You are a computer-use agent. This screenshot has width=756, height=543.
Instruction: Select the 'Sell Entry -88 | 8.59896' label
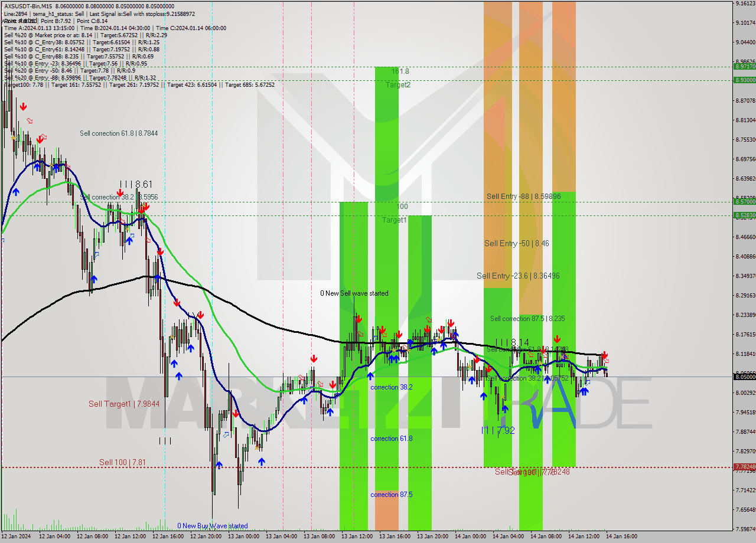[523, 197]
